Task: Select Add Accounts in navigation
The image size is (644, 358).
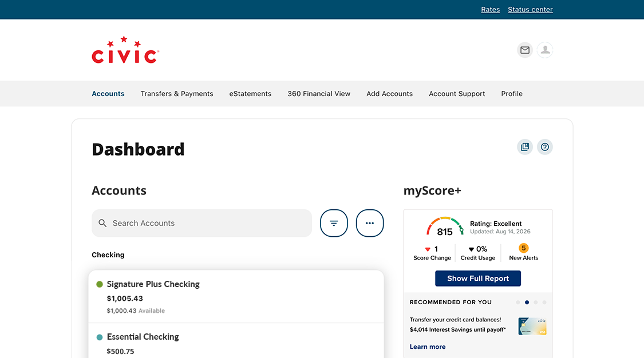Action: coord(389,93)
